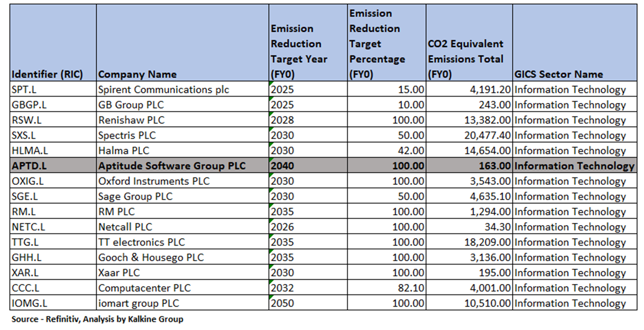Select cell SXS.L

53,135
